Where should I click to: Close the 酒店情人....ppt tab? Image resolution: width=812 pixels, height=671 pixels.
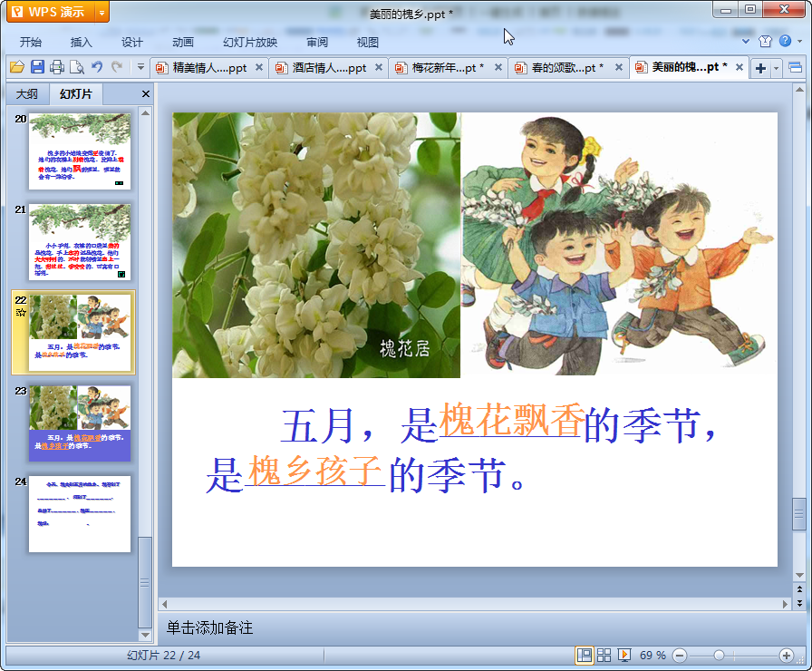pyautogui.click(x=379, y=67)
